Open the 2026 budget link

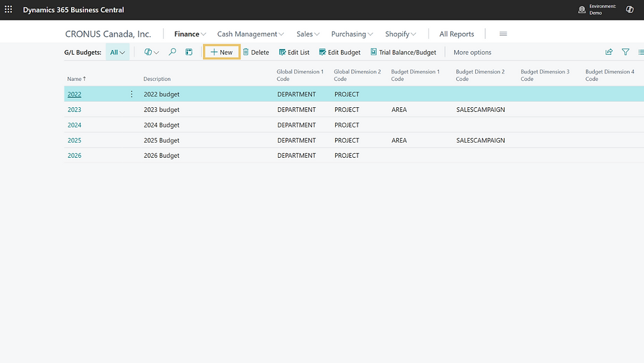pos(74,155)
